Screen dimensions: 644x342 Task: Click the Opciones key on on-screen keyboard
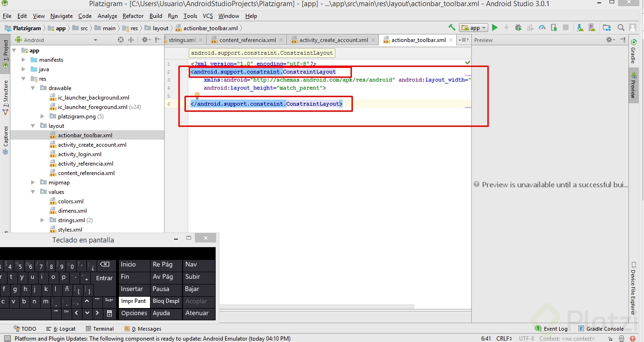coord(134,313)
